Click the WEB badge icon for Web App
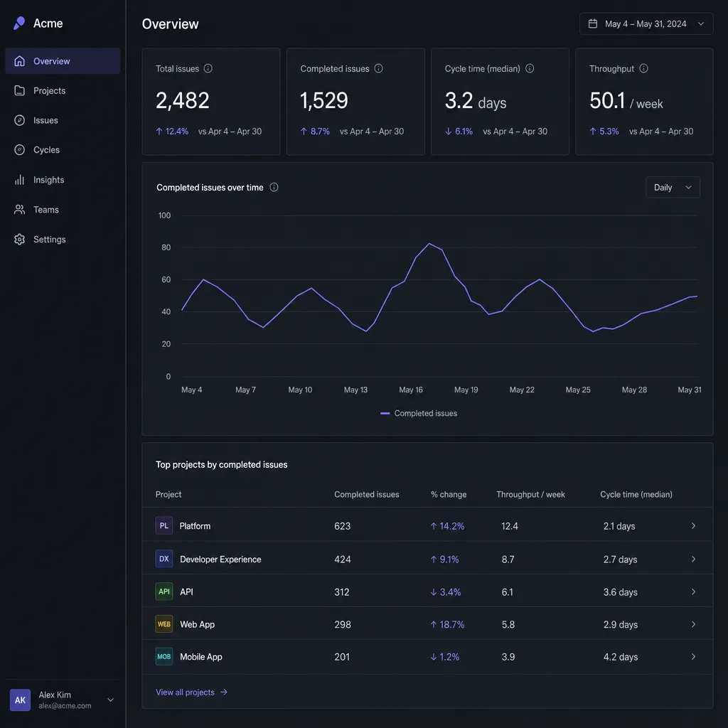Screen dimensions: 728x728 pos(164,624)
